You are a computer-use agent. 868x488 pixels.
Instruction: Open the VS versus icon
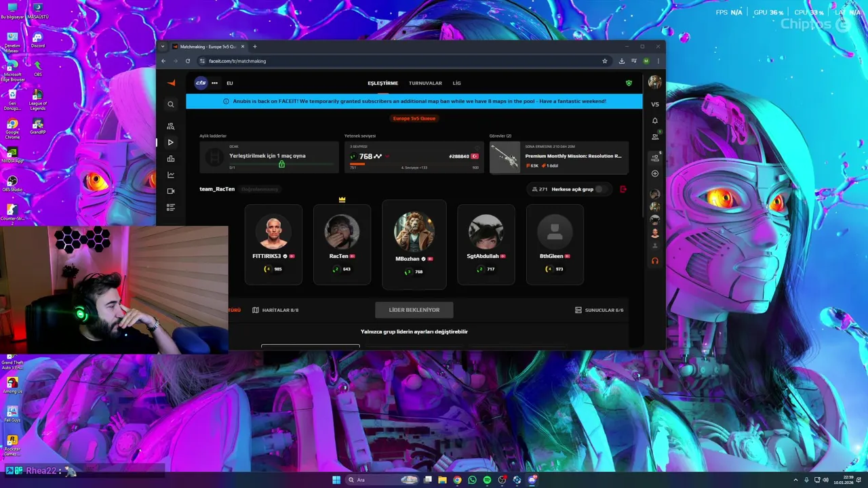(x=655, y=104)
